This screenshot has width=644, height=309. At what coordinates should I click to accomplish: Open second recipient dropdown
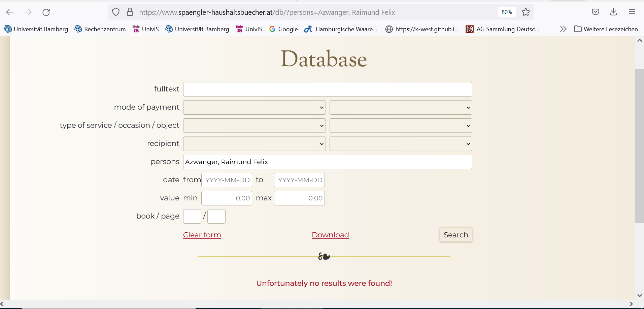pyautogui.click(x=401, y=144)
